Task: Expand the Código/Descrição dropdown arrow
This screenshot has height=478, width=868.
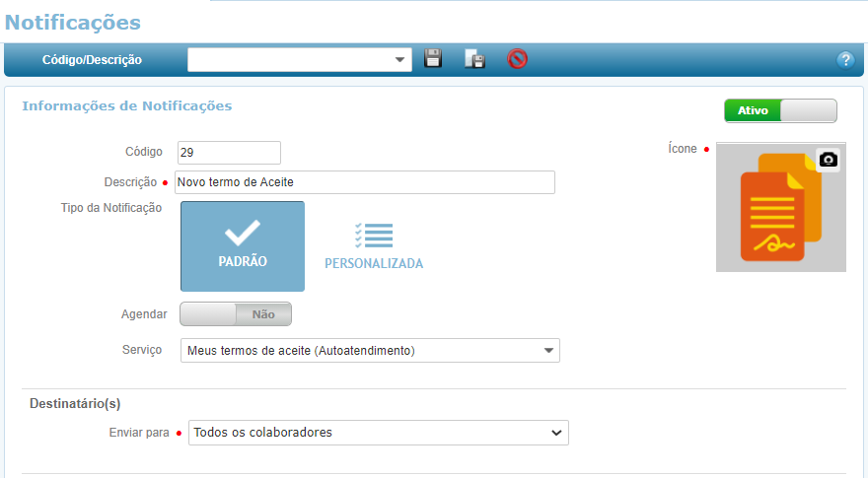Action: pyautogui.click(x=400, y=60)
